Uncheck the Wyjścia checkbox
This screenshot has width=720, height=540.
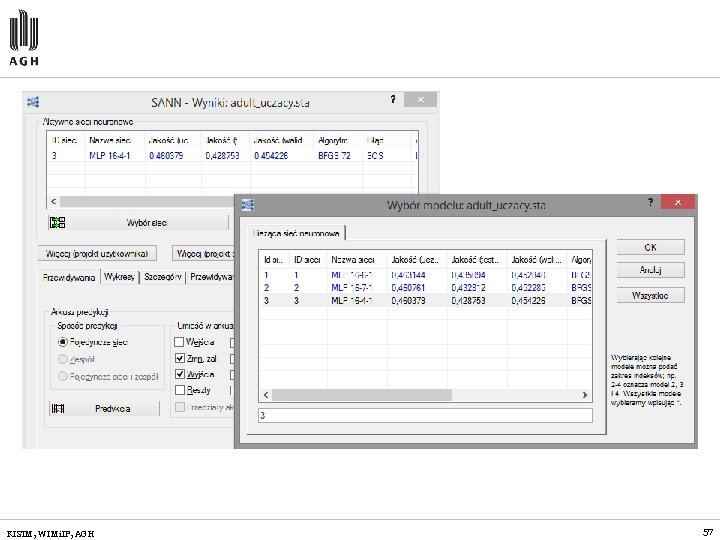[x=180, y=374]
